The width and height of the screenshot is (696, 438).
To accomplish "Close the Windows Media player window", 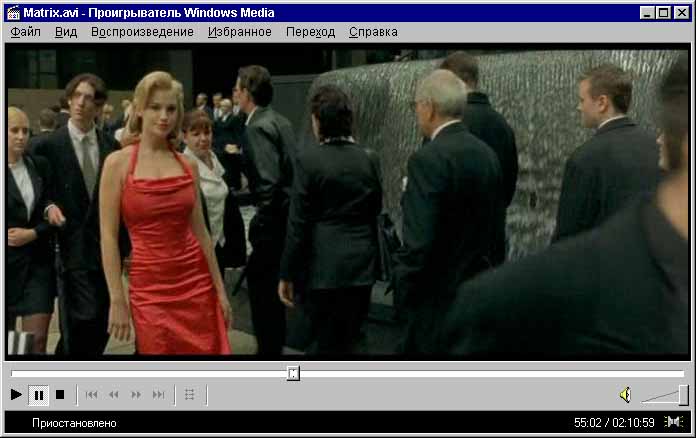I will tap(681, 12).
